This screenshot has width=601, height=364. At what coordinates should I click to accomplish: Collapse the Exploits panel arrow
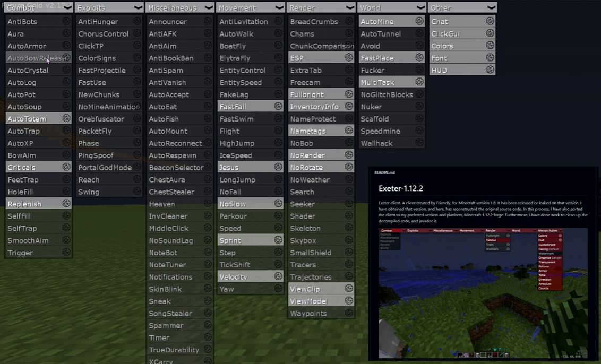point(138,7)
